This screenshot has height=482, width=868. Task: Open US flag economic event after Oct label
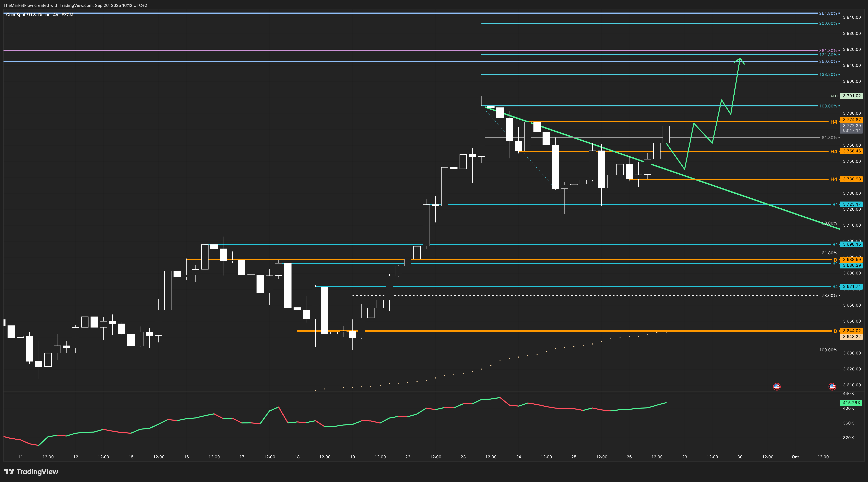(832, 387)
